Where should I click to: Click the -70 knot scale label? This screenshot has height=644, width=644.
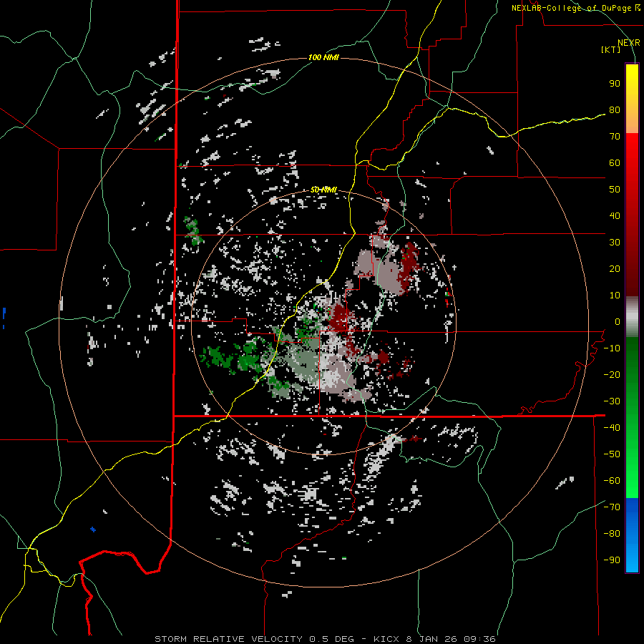click(x=612, y=507)
